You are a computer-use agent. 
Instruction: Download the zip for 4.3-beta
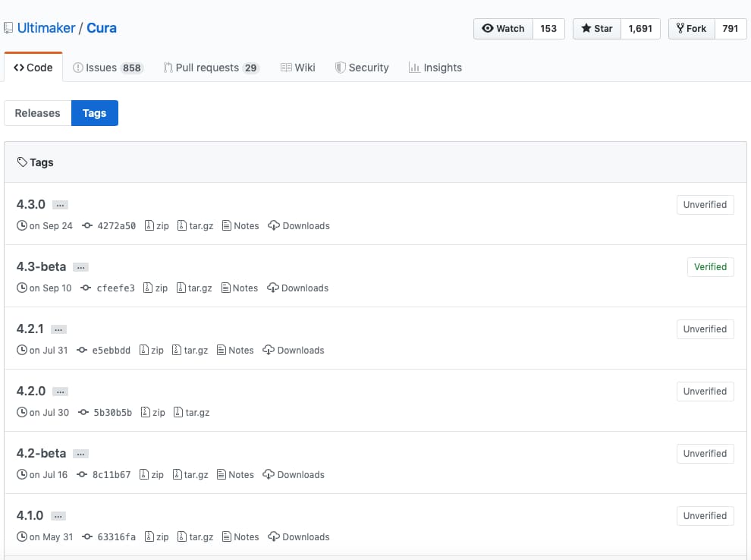(x=156, y=288)
